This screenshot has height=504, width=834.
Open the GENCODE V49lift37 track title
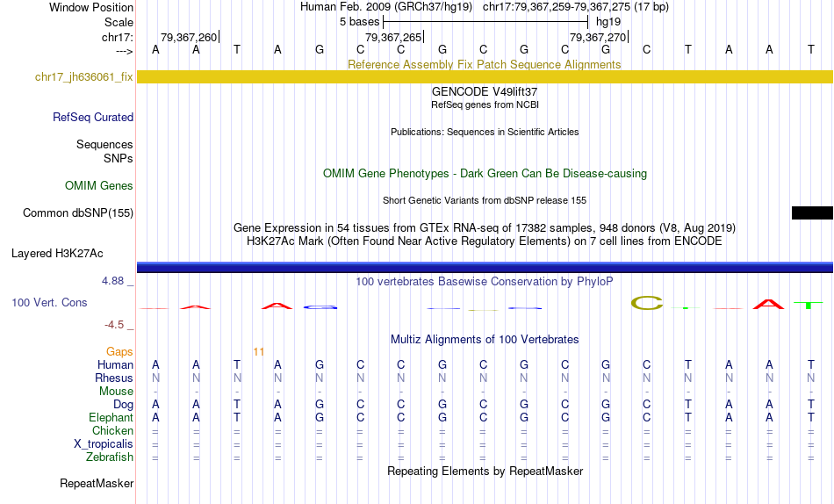point(485,91)
